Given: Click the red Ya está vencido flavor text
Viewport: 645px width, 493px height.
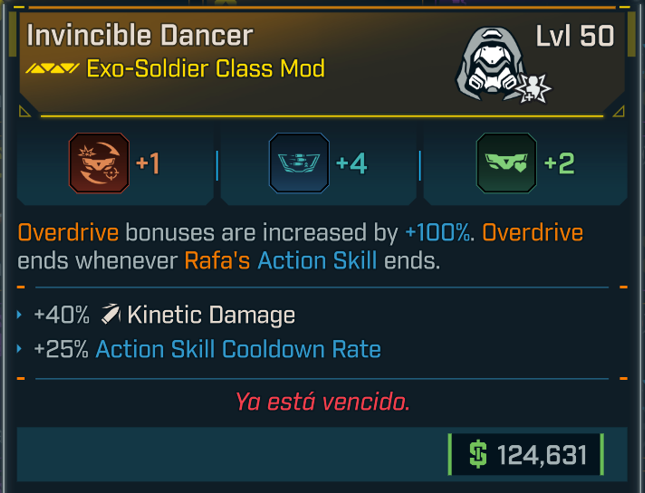Looking at the screenshot, I should point(322,402).
